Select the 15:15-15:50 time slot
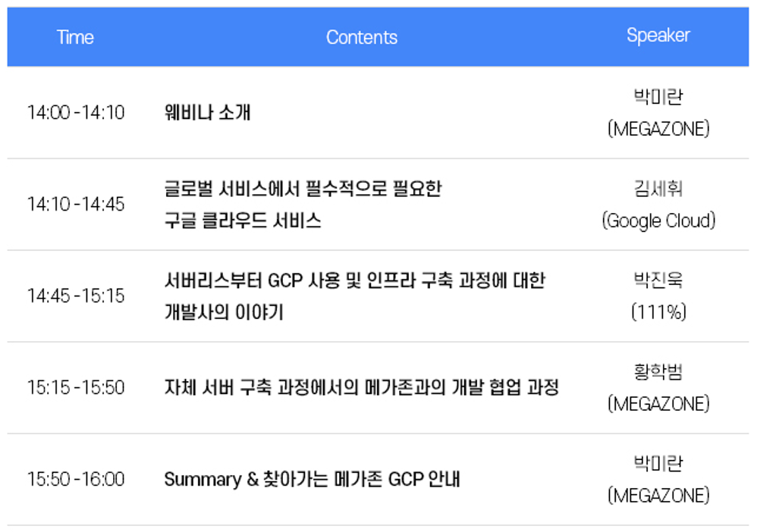The image size is (757, 532). pos(76,388)
